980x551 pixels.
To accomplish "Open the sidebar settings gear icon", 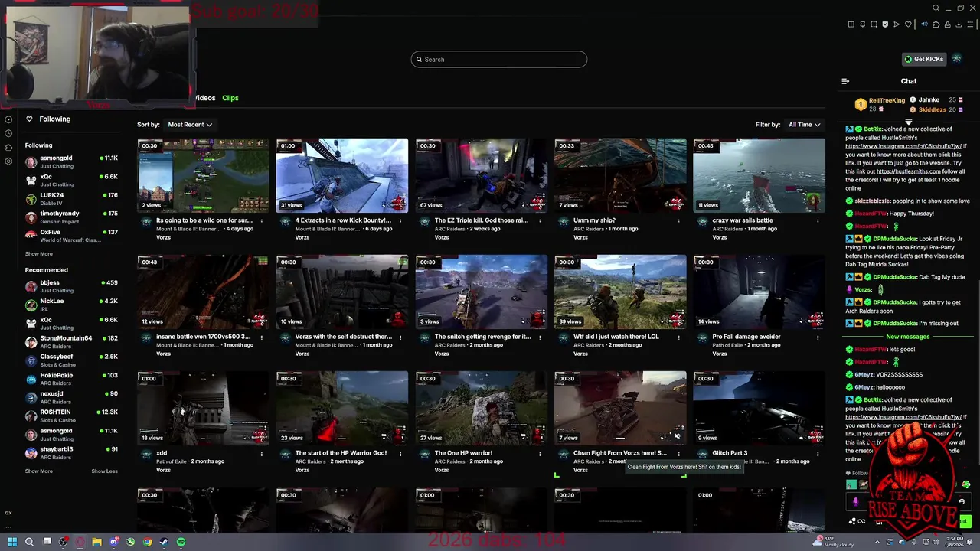I will pyautogui.click(x=8, y=161).
